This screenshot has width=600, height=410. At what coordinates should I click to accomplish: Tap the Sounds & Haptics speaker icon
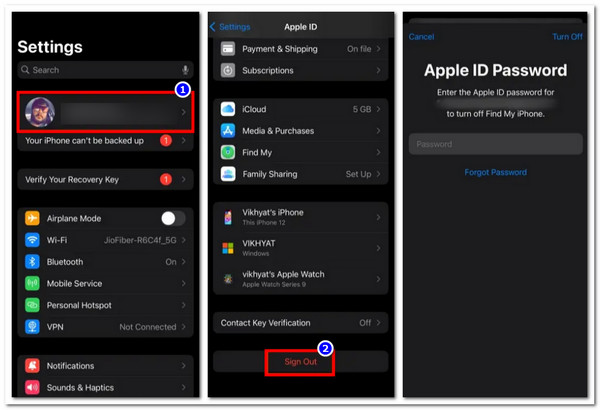coord(32,387)
